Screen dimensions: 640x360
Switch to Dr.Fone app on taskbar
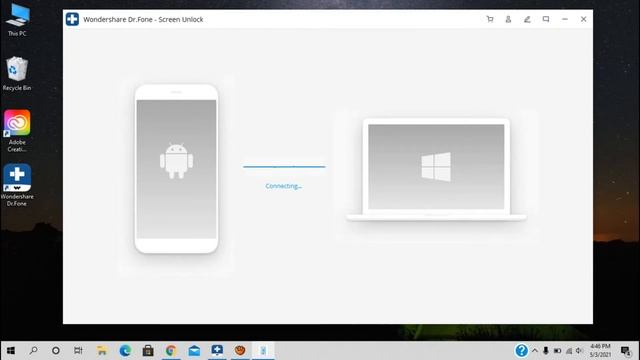coord(217,351)
